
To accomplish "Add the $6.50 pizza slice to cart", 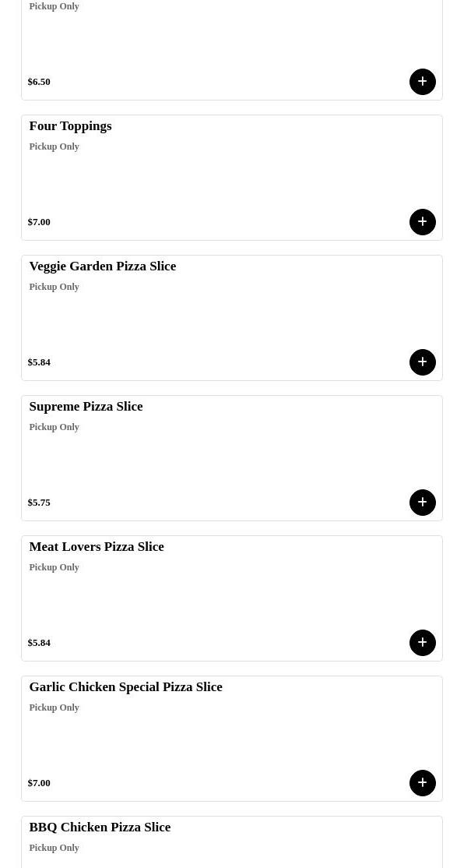I will pos(422,82).
